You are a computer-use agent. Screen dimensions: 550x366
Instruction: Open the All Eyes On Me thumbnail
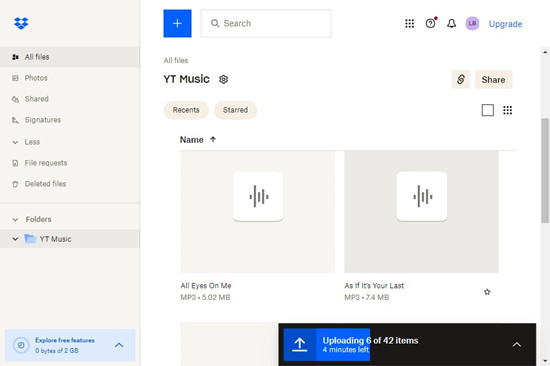click(258, 212)
